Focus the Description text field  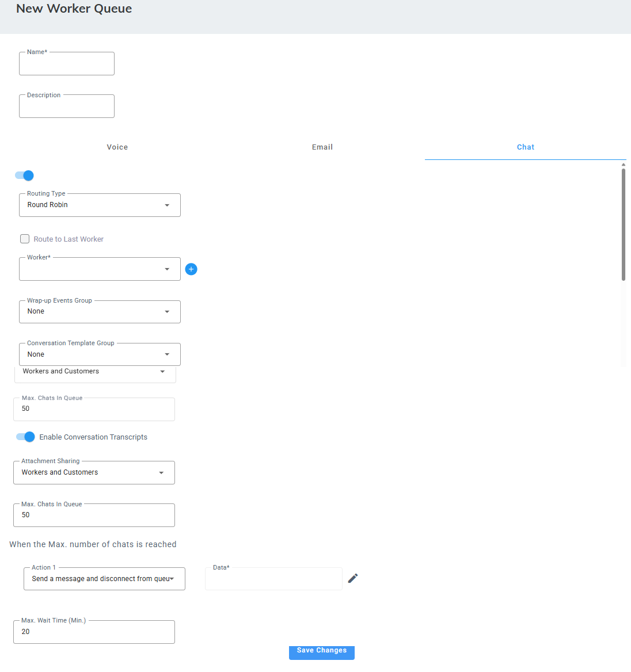67,106
